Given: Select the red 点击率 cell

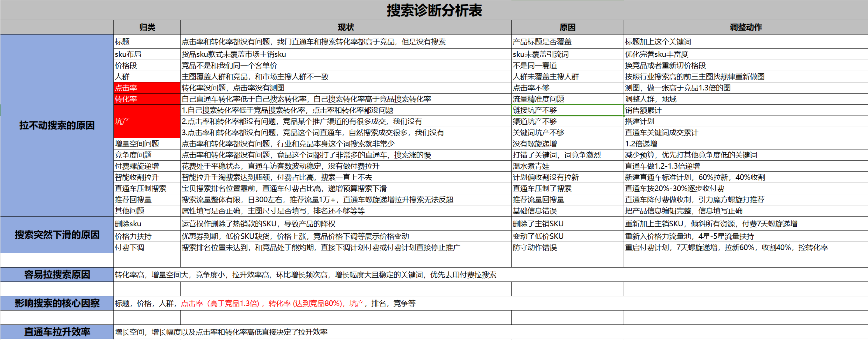Looking at the screenshot, I should 147,88.
